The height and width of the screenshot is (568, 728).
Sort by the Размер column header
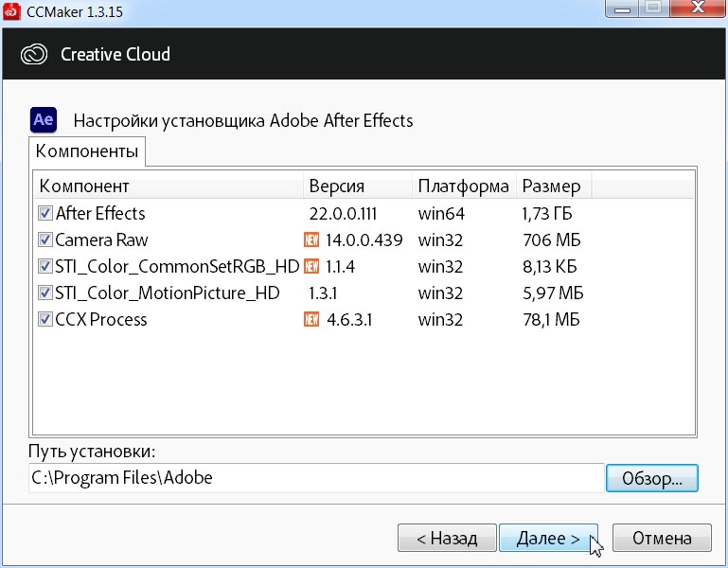(x=554, y=186)
